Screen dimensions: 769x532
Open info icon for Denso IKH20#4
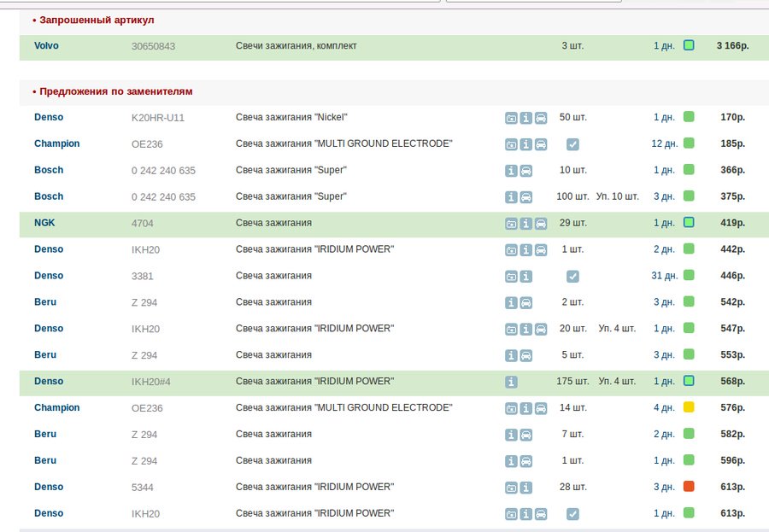click(x=511, y=383)
